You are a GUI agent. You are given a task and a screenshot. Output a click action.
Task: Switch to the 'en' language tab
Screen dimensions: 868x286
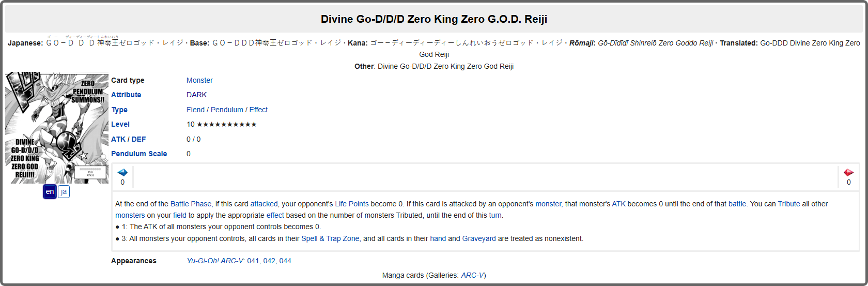pos(50,191)
